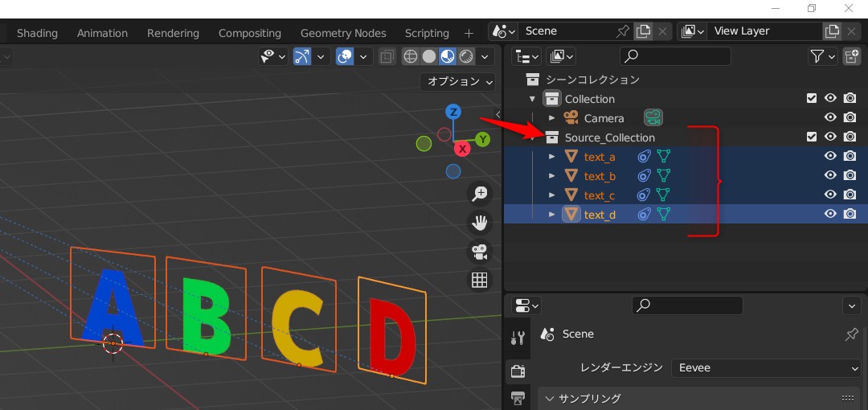Open the Tool properties tab icon
Screen dimensions: 868x410
pyautogui.click(x=518, y=338)
